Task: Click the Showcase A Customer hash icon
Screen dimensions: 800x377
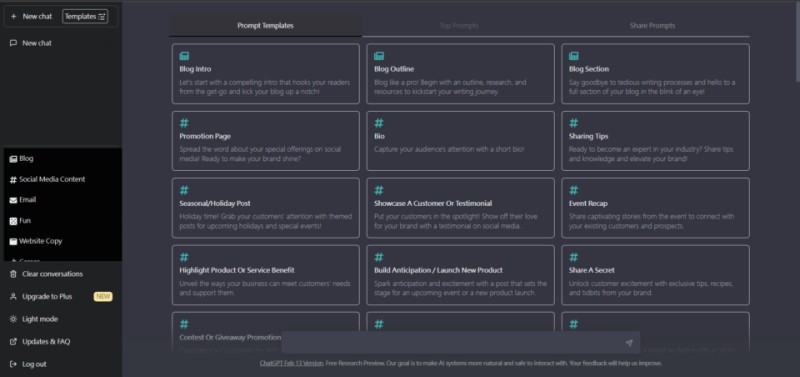Action: pos(379,190)
